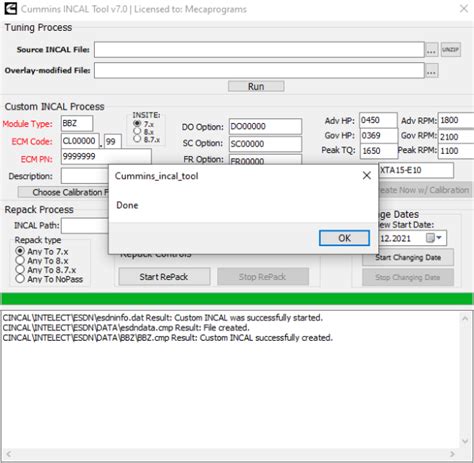This screenshot has height=463, width=474.
Task: Click Stop RePack button
Action: 263,277
